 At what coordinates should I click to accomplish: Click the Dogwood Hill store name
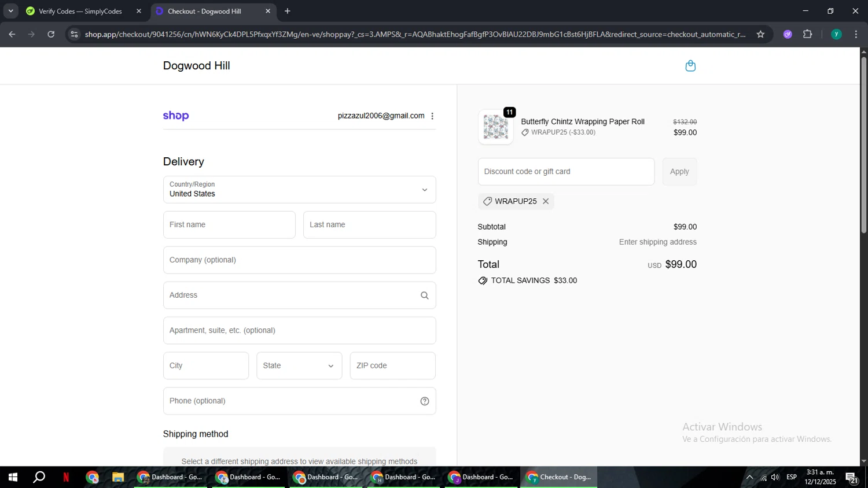click(x=197, y=66)
